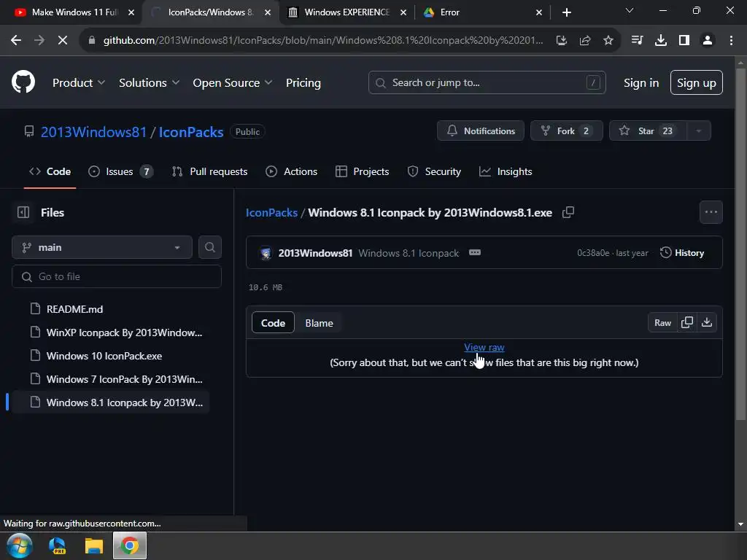Open Chrome three-dot menu
747x560 pixels.
(x=731, y=41)
